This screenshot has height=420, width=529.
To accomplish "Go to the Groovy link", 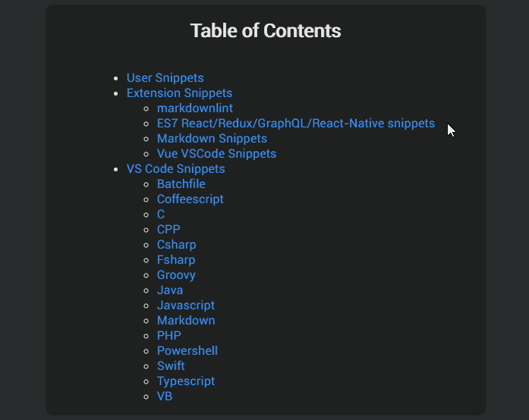I will [x=176, y=275].
